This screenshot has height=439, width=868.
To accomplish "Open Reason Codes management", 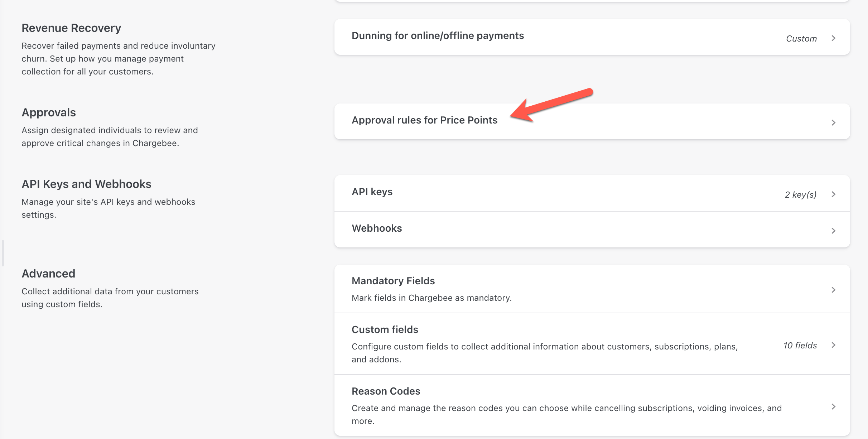I will tap(386, 391).
